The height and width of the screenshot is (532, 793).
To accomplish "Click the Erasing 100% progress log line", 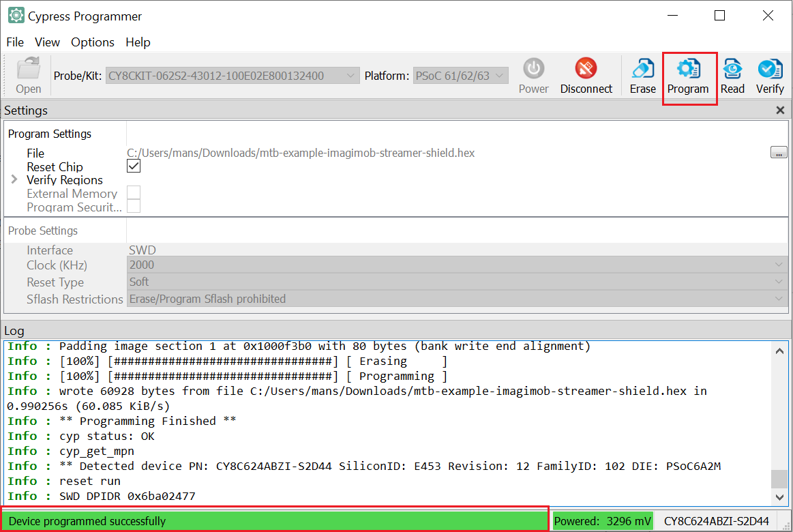I will [228, 361].
